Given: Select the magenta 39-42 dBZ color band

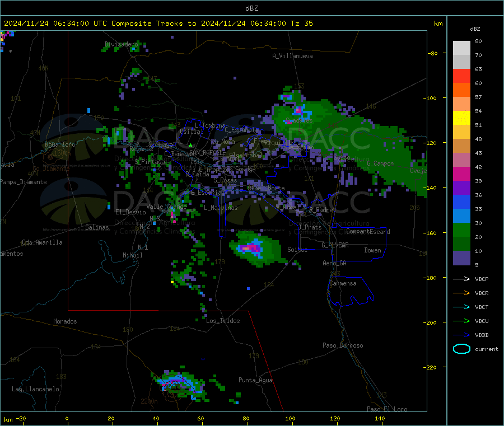Looking at the screenshot, I should click(461, 174).
